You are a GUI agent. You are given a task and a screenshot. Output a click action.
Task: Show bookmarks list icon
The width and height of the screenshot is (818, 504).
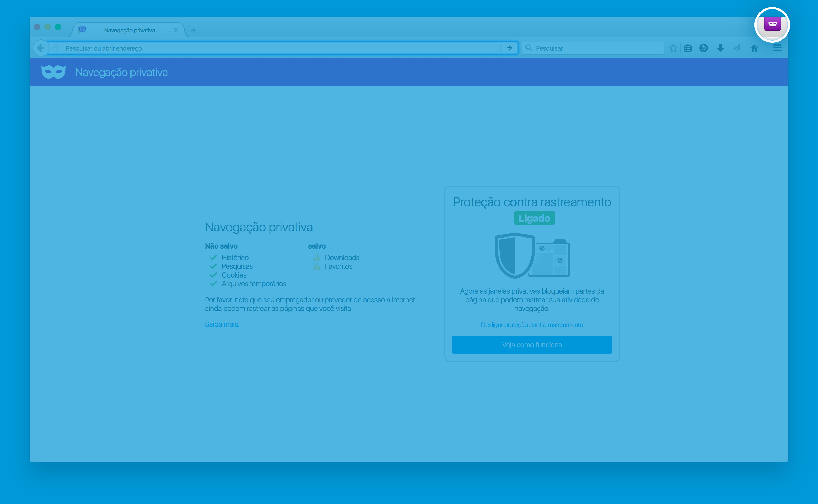[688, 48]
